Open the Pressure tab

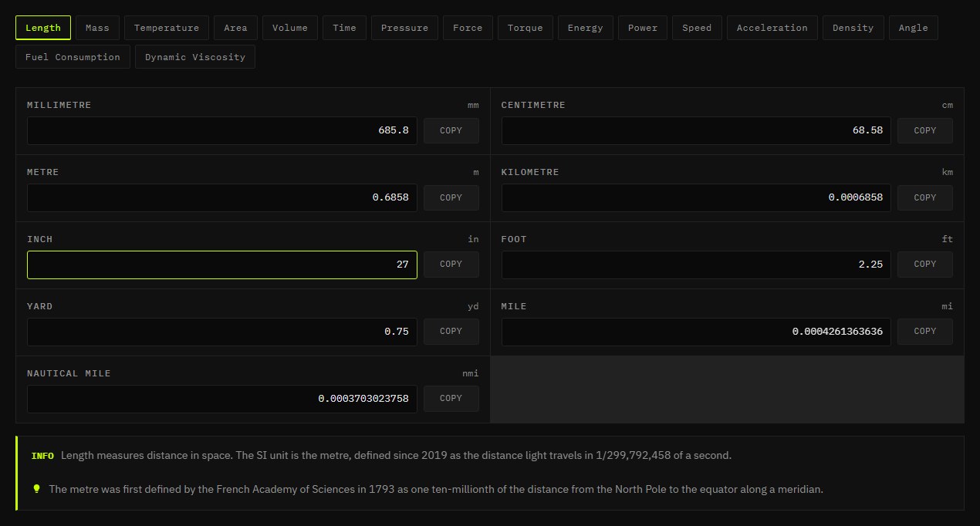point(404,28)
